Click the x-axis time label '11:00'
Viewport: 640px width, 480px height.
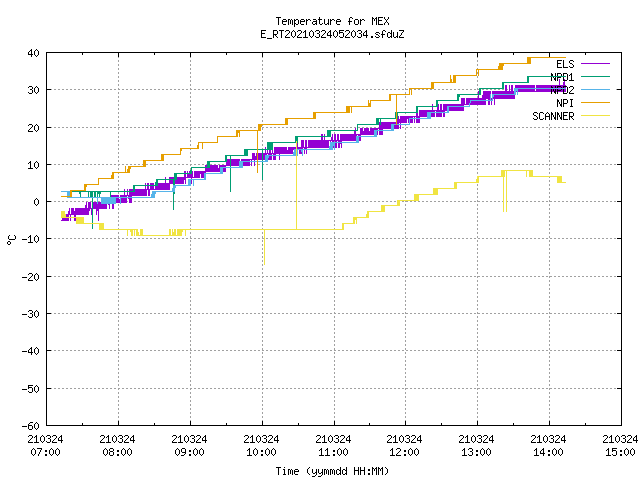coord(333,453)
